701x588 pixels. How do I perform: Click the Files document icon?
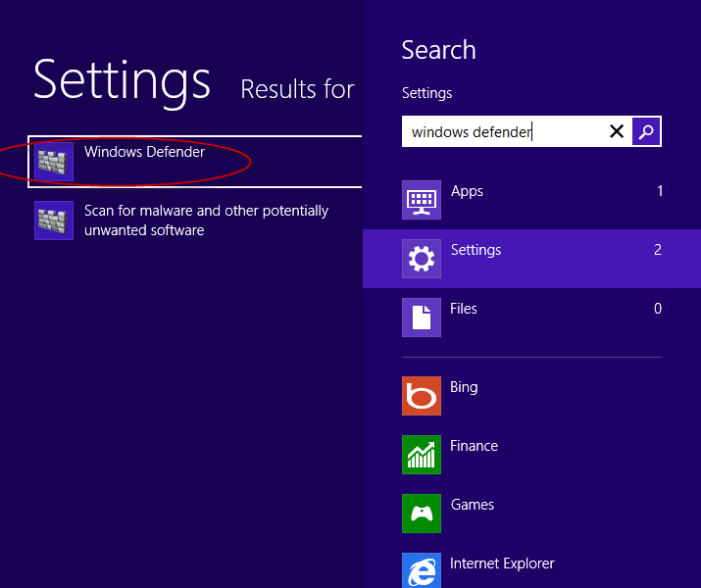click(x=422, y=318)
